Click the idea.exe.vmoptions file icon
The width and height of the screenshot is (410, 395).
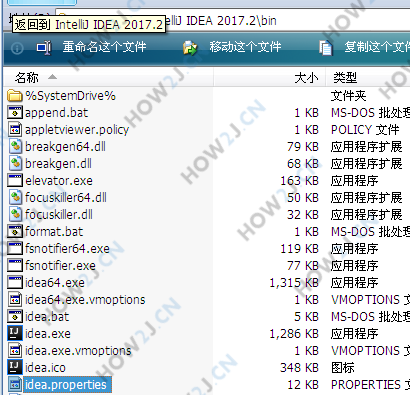[x=15, y=351]
